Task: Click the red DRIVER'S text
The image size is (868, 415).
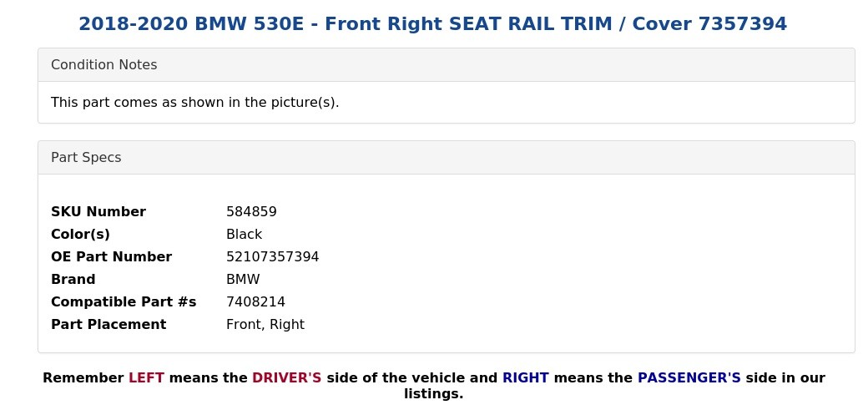Action: click(x=286, y=378)
